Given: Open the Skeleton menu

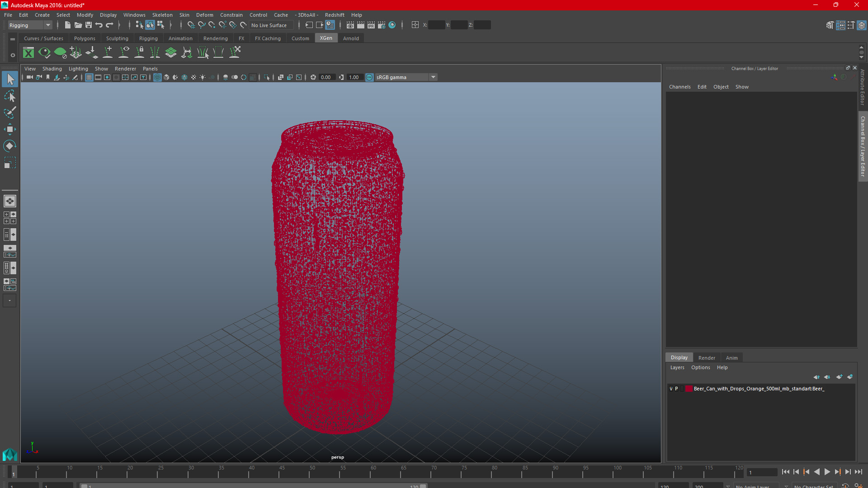Looking at the screenshot, I should pyautogui.click(x=162, y=15).
